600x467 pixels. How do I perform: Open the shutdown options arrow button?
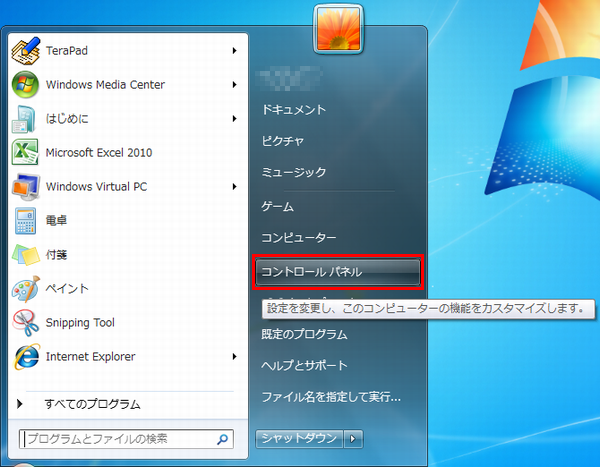pyautogui.click(x=353, y=439)
